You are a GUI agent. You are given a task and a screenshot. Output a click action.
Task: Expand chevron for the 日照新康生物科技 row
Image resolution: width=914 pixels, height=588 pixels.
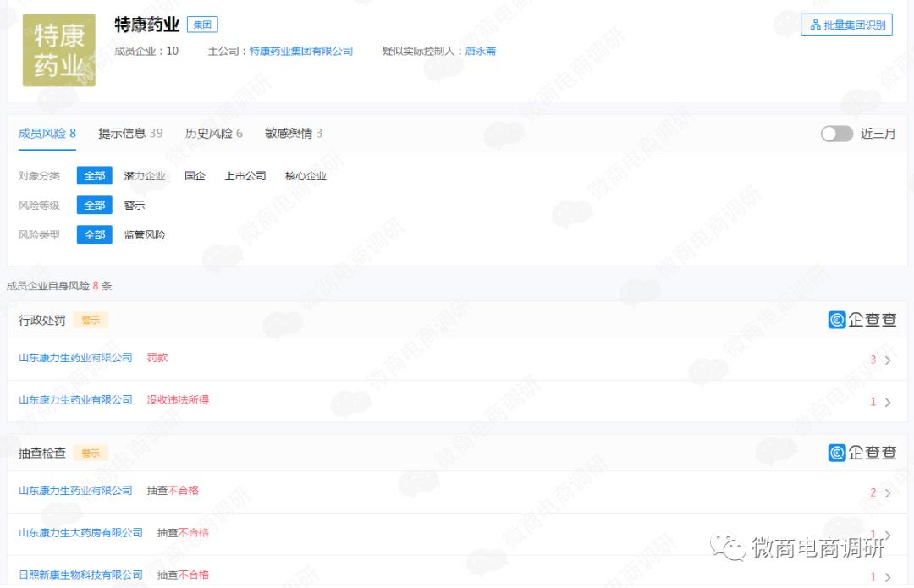888,577
